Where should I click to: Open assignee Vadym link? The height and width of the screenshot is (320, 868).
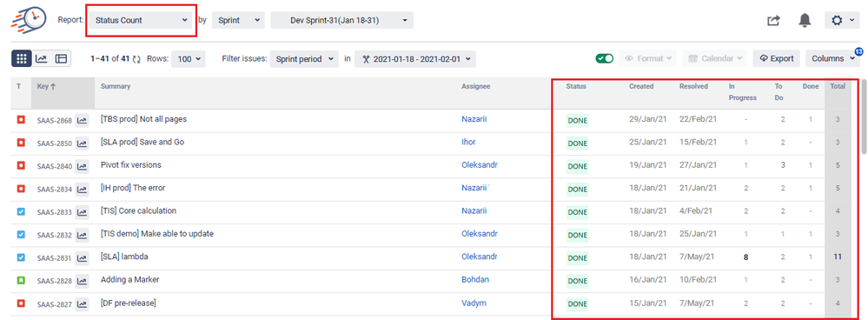[x=473, y=303]
